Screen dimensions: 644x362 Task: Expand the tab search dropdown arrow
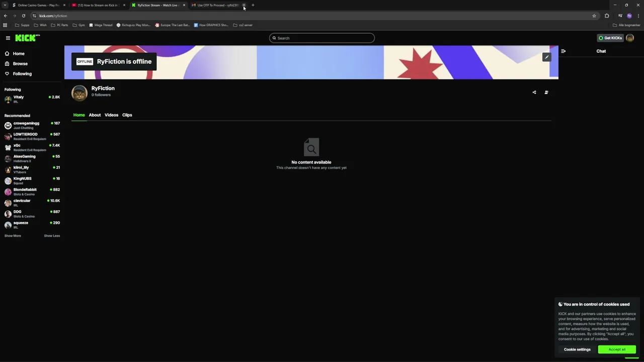coord(6,5)
